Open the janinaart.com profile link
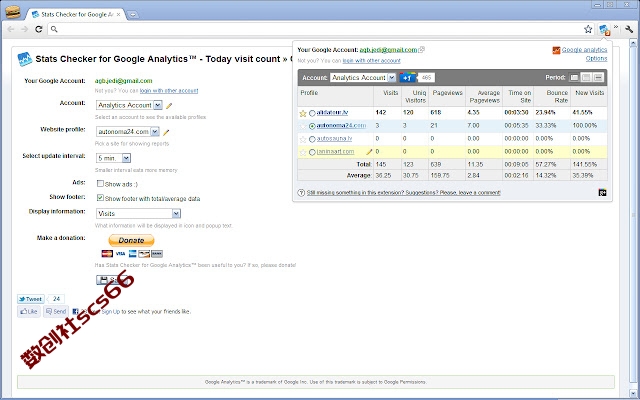 click(x=336, y=152)
